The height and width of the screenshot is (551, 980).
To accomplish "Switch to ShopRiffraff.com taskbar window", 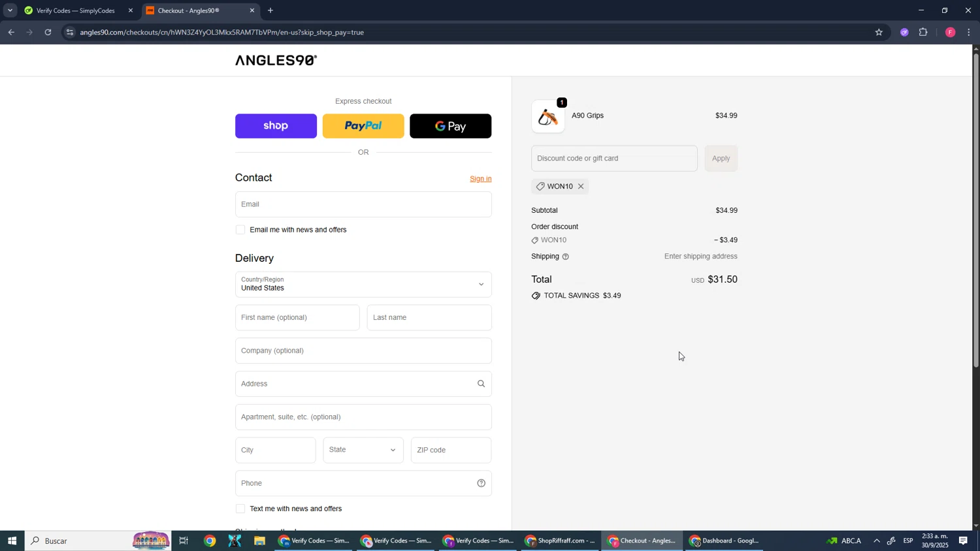I will click(561, 541).
